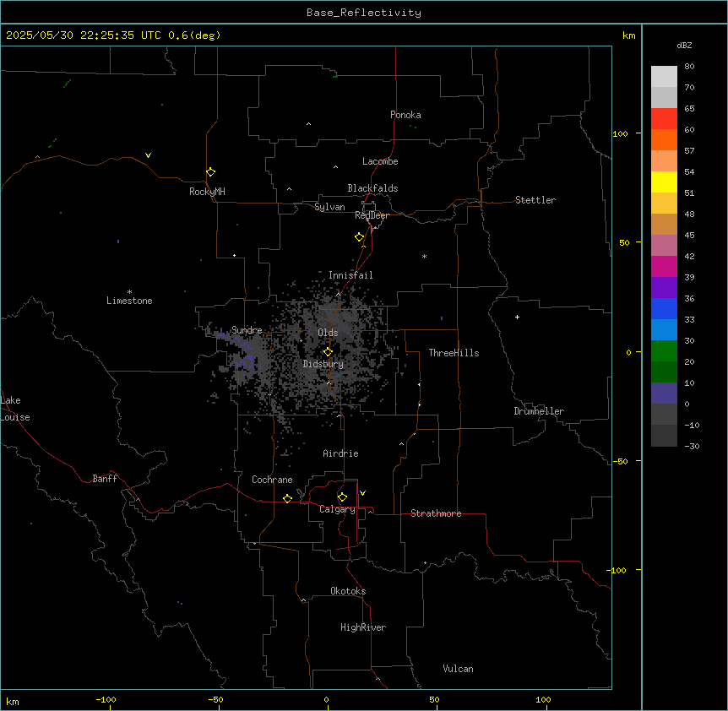Click the dBZ legend heading
The height and width of the screenshot is (711, 728).
click(x=684, y=45)
